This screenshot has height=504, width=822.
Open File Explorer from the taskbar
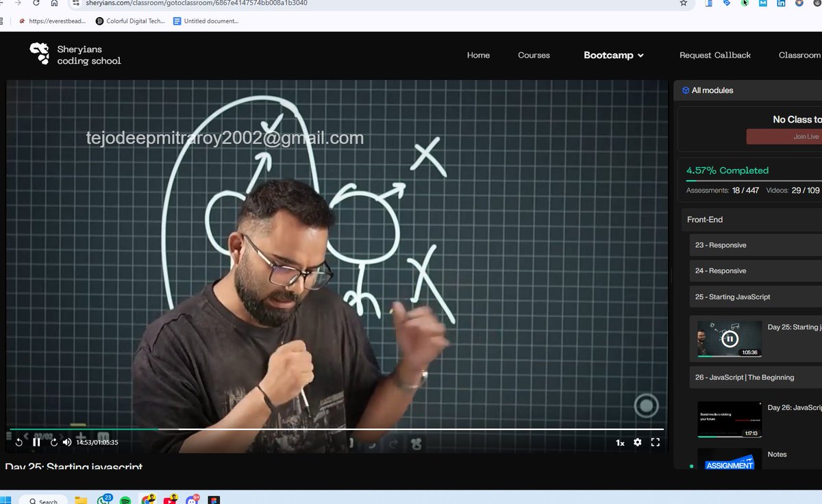pos(82,500)
